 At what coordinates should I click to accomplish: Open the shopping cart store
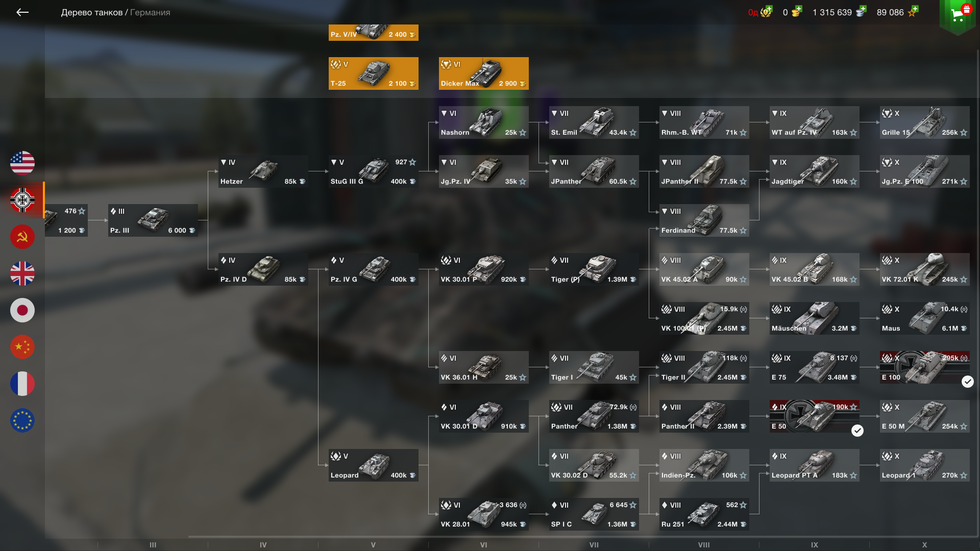point(958,14)
